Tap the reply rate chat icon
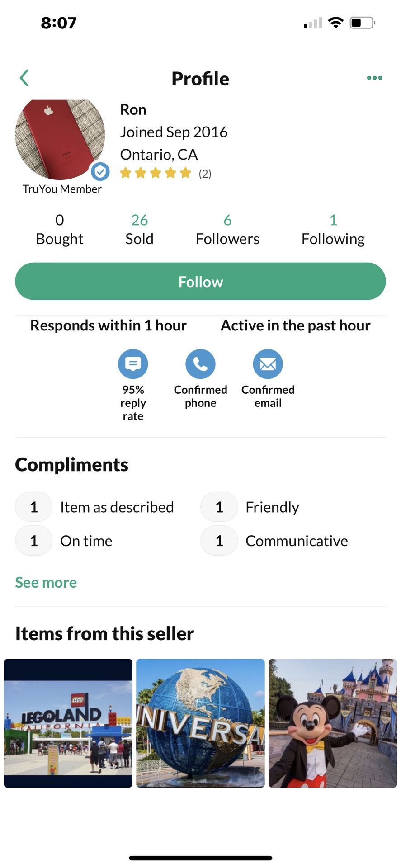 pos(133,364)
